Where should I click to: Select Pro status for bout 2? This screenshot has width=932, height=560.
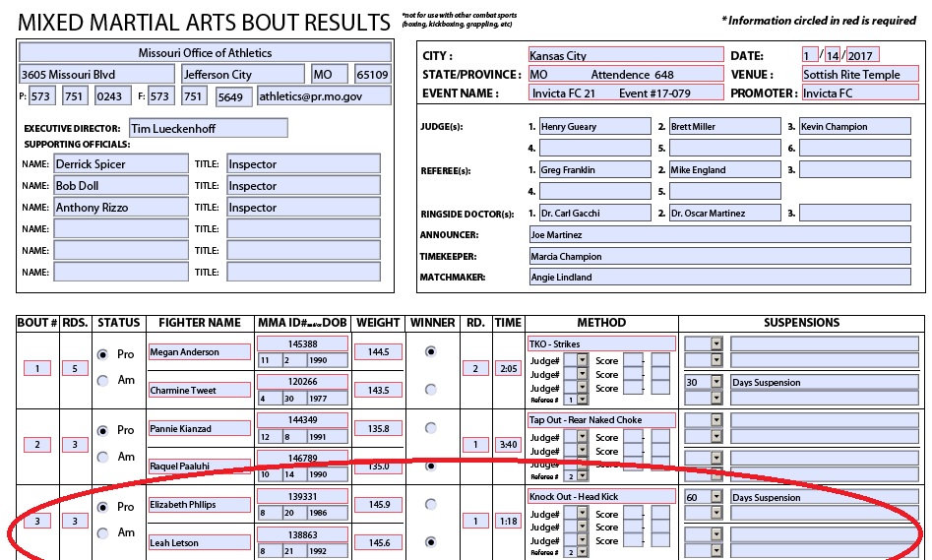coord(102,430)
